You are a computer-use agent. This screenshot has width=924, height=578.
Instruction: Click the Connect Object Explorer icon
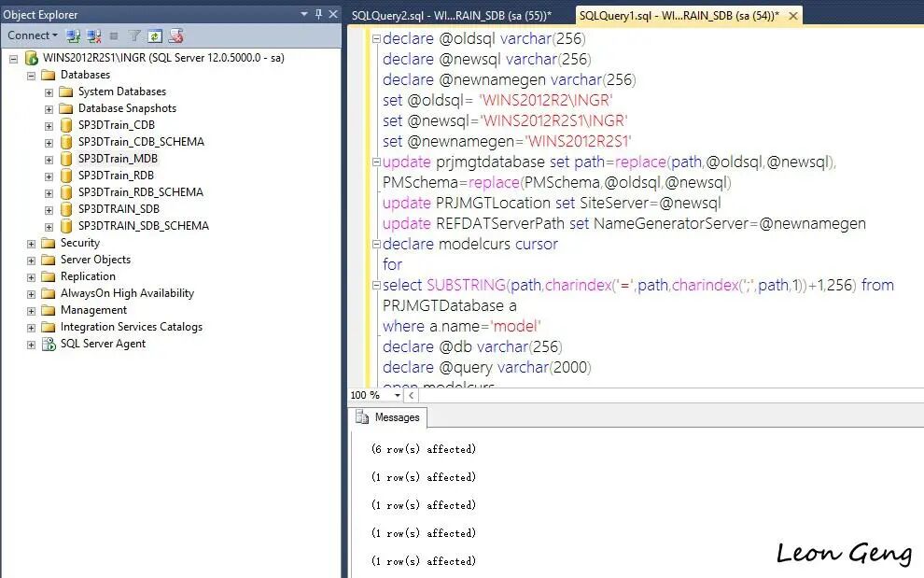[73, 36]
